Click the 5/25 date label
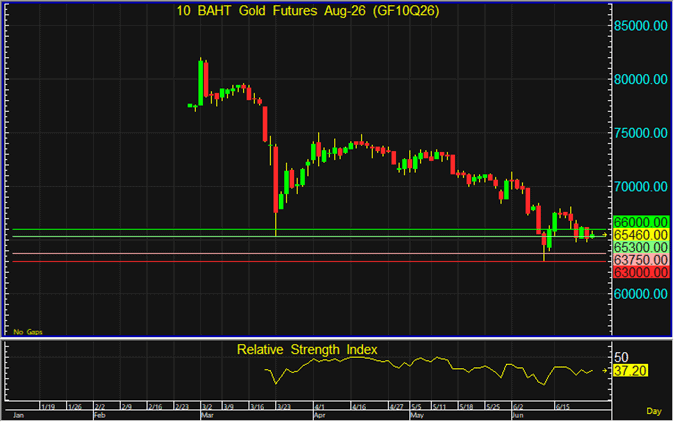Image resolution: width=674 pixels, height=422 pixels. pyautogui.click(x=493, y=407)
